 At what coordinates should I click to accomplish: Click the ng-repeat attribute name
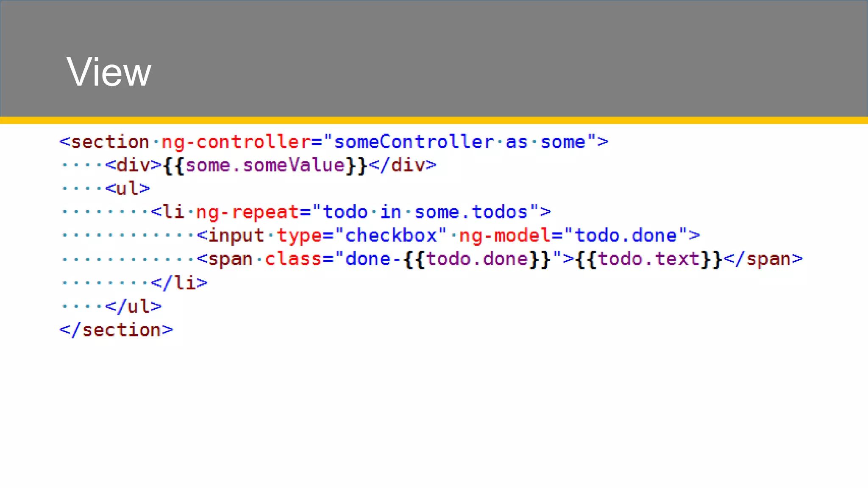pyautogui.click(x=248, y=212)
